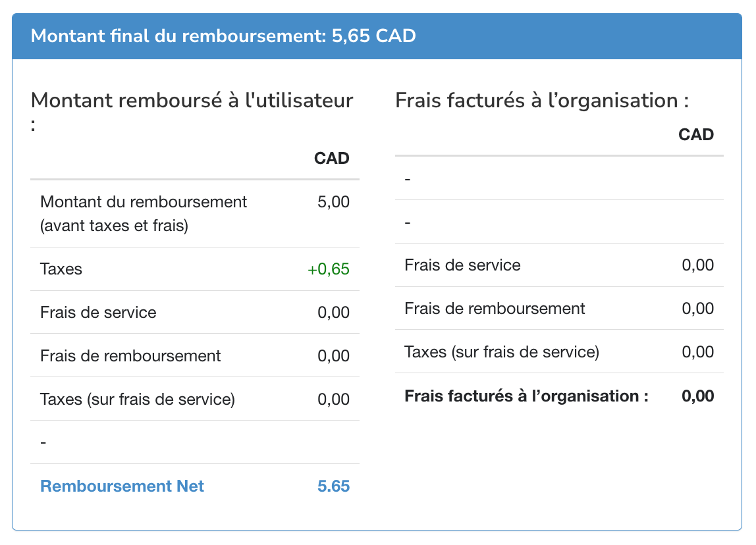Viewport: 756px width, 545px height.
Task: Click the bold "Frais facturés à l'organisation" total label
Action: pos(526,396)
